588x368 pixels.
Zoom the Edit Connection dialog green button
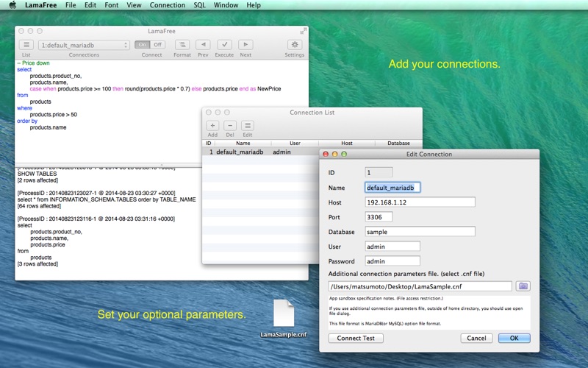click(344, 154)
